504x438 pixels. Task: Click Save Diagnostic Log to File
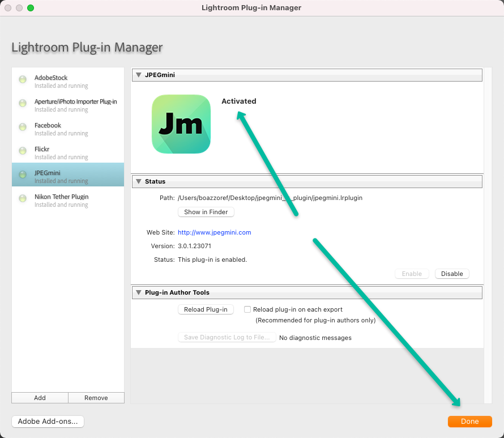[x=227, y=337]
